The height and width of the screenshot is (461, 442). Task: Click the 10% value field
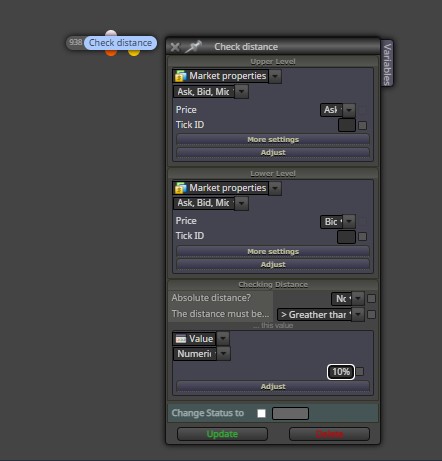[341, 372]
